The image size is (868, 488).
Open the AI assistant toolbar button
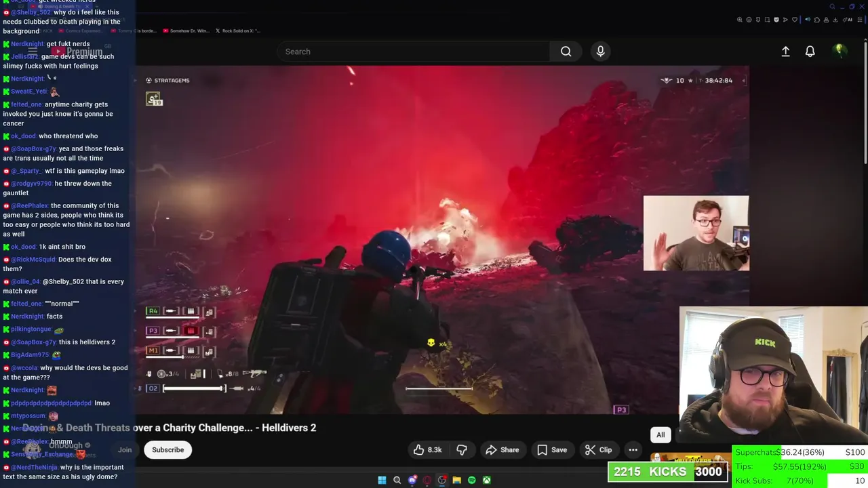[847, 20]
